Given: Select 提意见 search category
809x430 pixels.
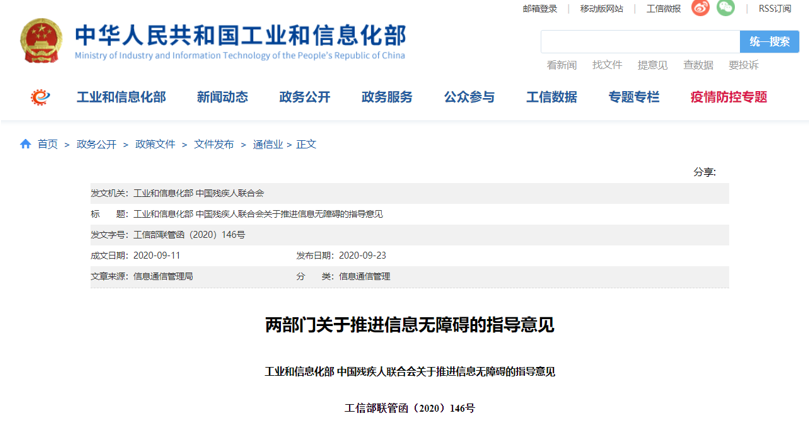Looking at the screenshot, I should (653, 65).
